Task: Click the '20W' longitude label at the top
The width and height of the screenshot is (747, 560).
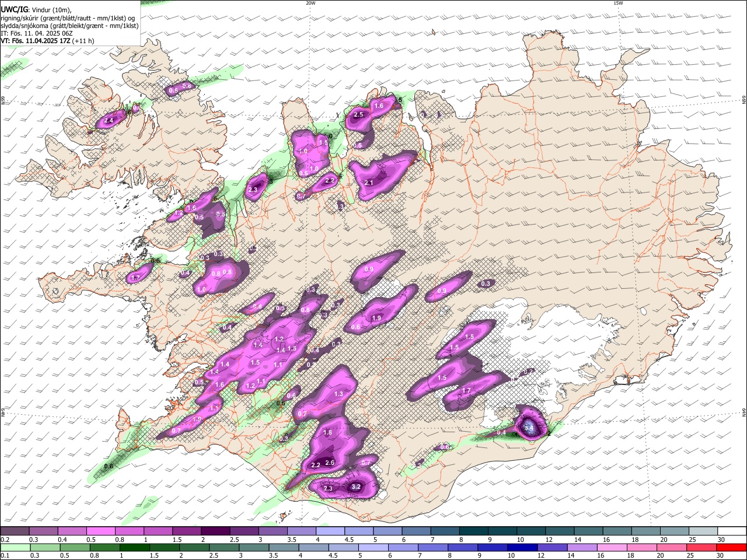Action: [310, 3]
